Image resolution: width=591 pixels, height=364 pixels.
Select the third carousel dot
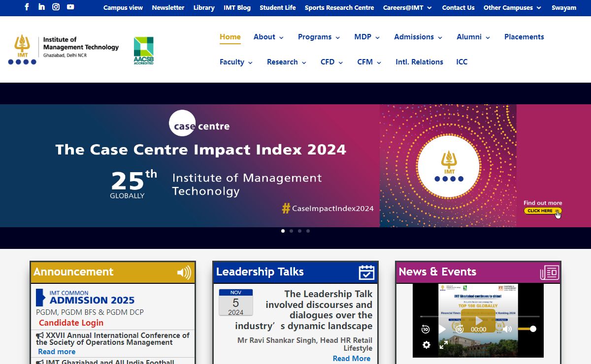299,231
